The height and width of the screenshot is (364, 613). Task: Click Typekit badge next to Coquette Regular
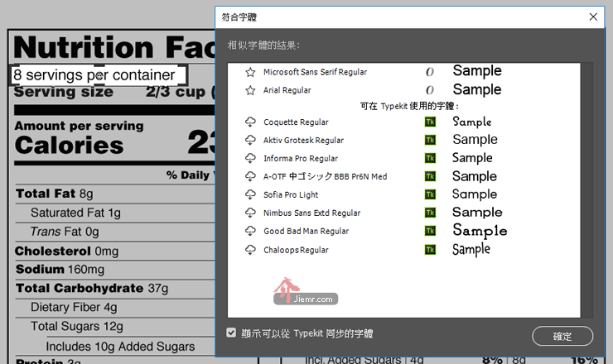[x=430, y=122]
